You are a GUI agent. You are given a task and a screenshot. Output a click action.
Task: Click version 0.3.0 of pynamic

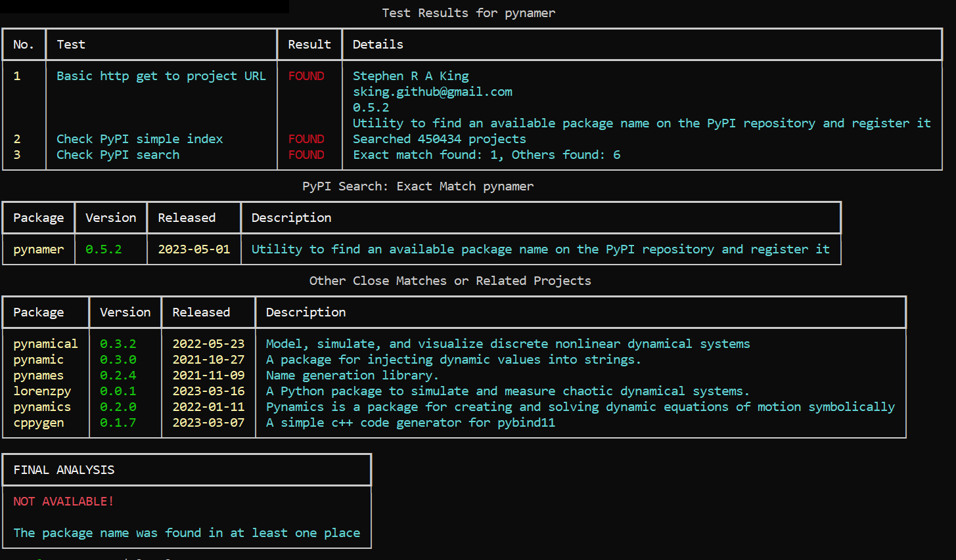118,360
